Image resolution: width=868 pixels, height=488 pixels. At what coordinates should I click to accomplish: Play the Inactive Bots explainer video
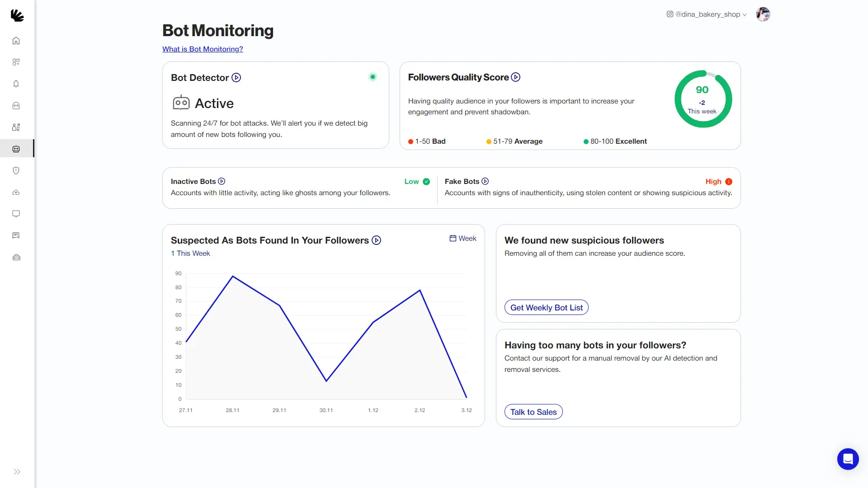[222, 181]
